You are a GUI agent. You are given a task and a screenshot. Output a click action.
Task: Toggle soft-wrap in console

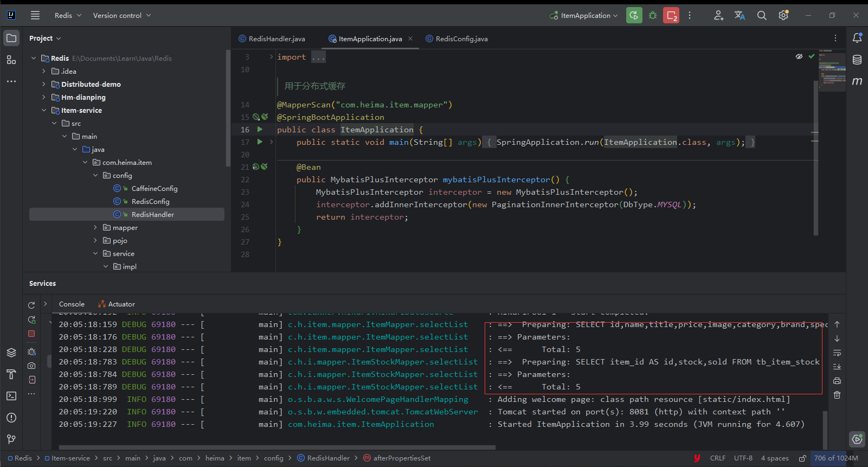coord(837,353)
